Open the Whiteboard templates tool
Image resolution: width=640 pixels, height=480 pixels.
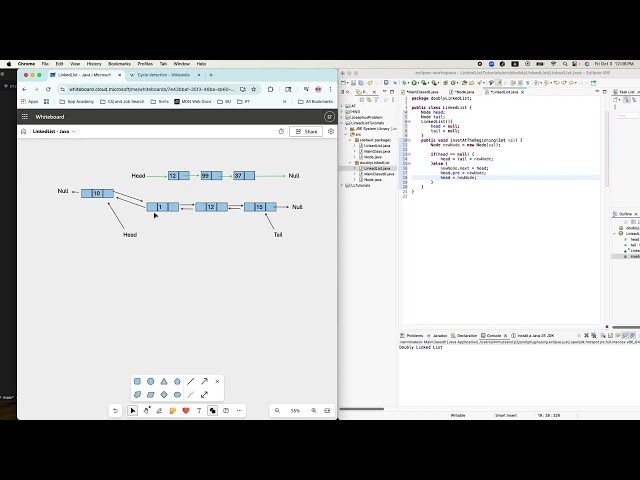coord(226,411)
